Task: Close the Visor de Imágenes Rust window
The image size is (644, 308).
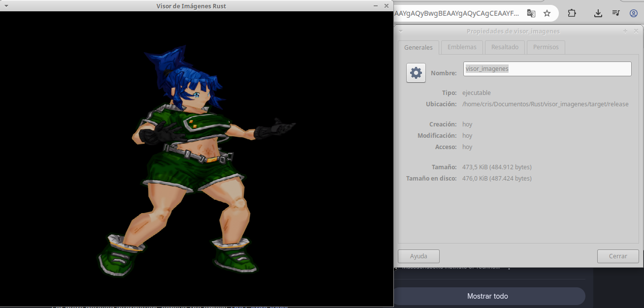Action: tap(386, 6)
